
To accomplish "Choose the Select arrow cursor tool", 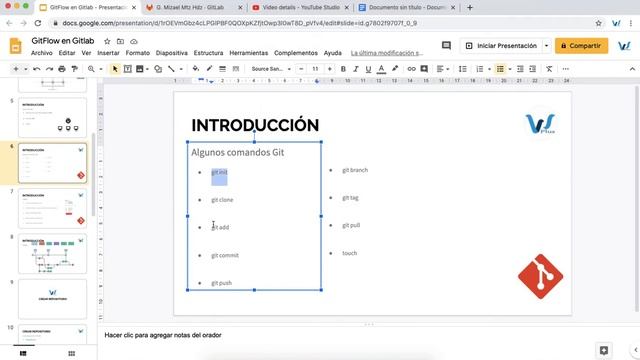I will [x=115, y=69].
